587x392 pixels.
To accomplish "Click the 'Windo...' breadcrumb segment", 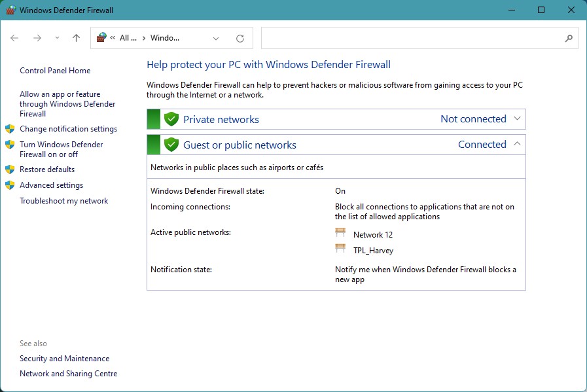I will click(x=165, y=38).
